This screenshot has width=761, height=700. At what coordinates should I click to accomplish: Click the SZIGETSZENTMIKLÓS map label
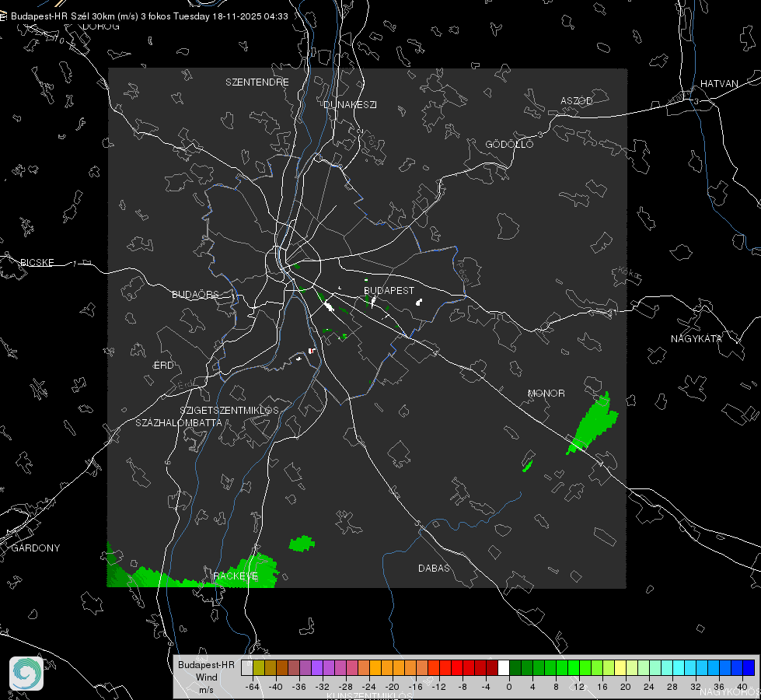click(x=229, y=411)
